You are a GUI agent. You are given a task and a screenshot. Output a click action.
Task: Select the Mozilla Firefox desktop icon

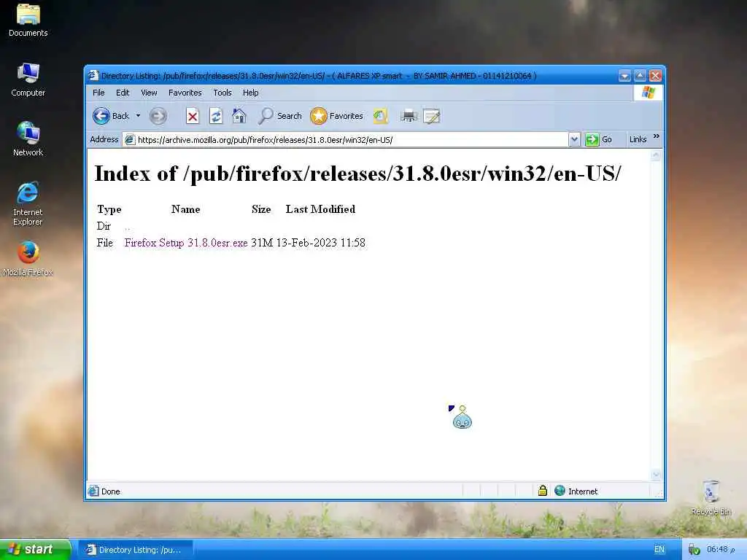click(28, 260)
